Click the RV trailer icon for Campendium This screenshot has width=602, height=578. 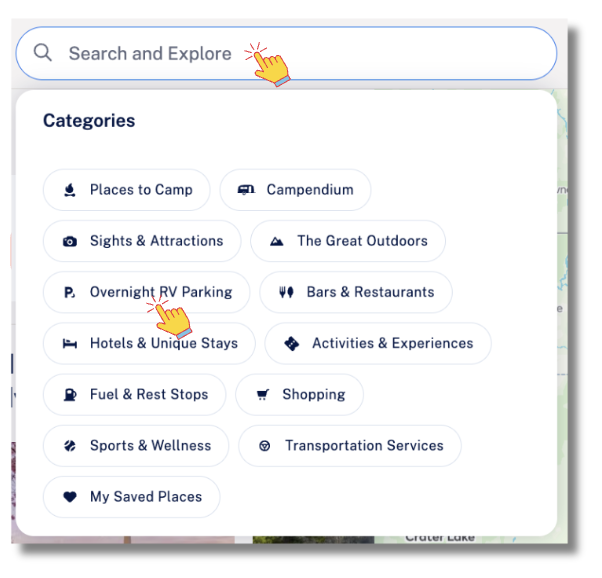(x=246, y=189)
